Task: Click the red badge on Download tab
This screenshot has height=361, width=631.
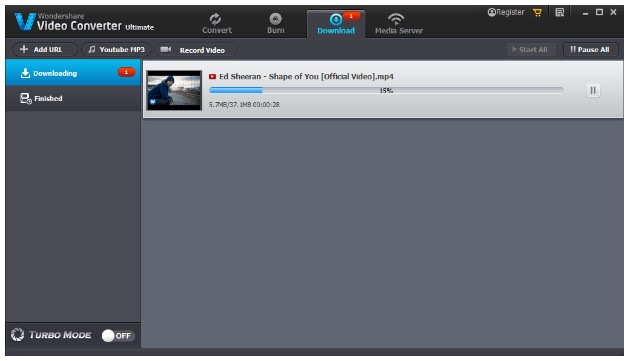Action: [x=351, y=17]
